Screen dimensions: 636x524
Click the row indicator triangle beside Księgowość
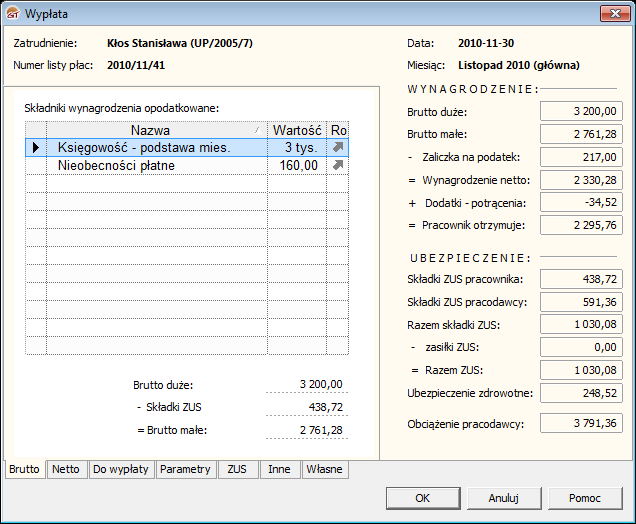36,147
